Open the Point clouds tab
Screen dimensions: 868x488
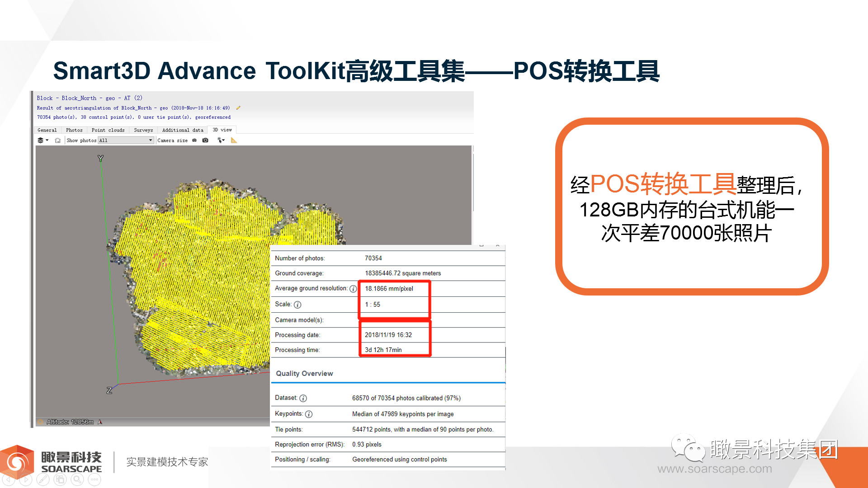(x=108, y=130)
